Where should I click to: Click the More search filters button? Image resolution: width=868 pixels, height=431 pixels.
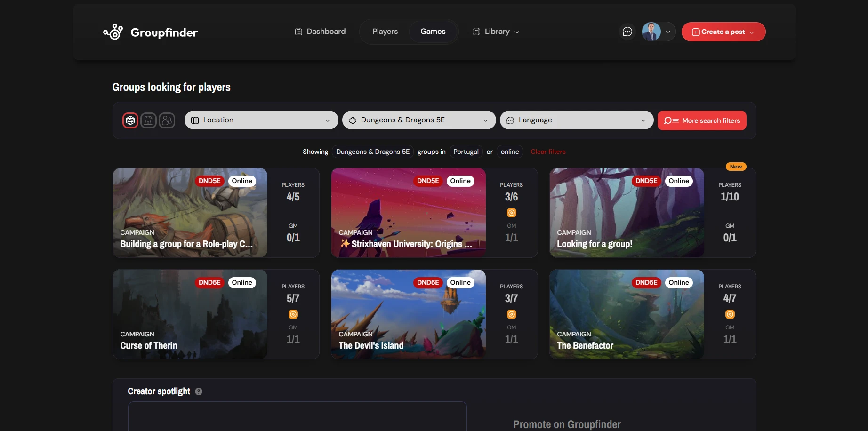(702, 120)
